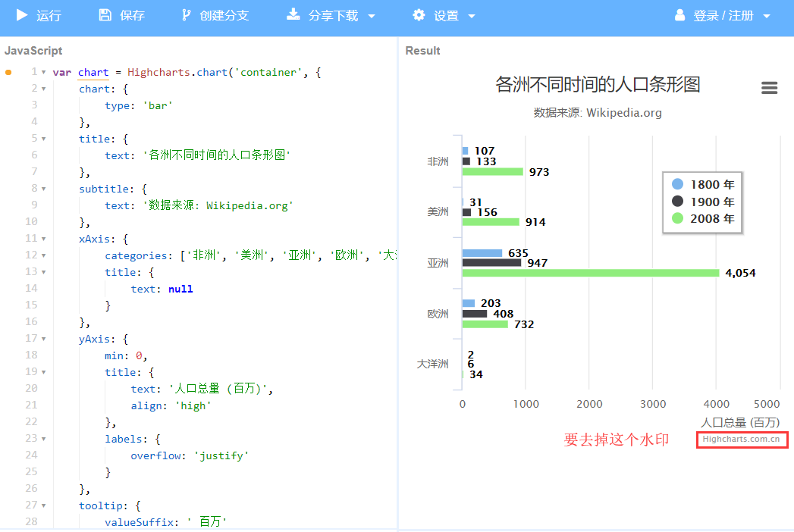Click the 非洲 category axis label

(438, 161)
